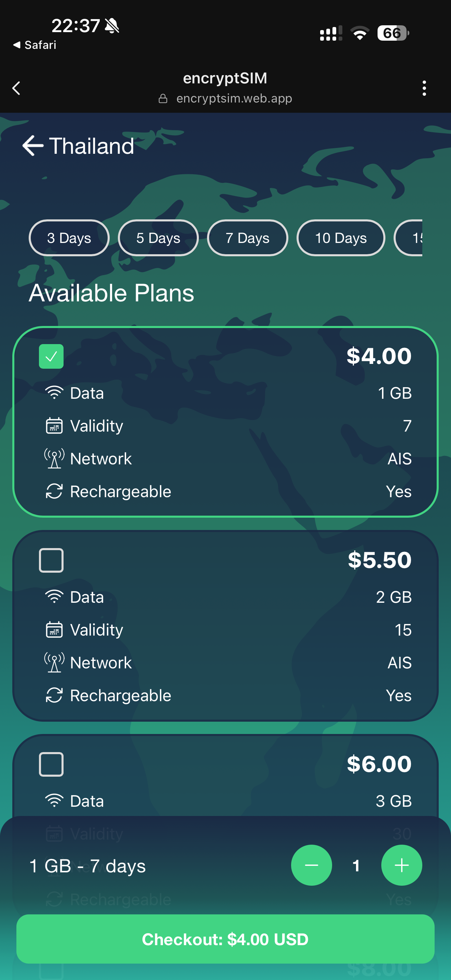Image resolution: width=451 pixels, height=980 pixels.
Task: Check the $5.50 plan checkbox
Action: 51,560
